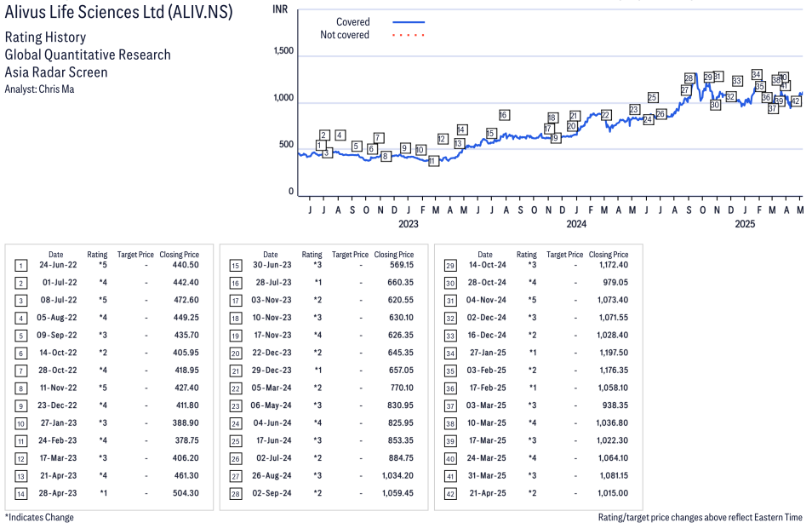Click the Alivus Life Sciences Ltd (ALIV.NS) title
812x523 pixels.
tap(118, 12)
